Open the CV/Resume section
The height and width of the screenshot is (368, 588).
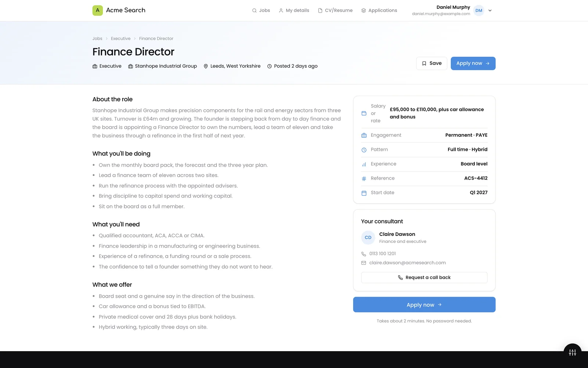pos(335,10)
